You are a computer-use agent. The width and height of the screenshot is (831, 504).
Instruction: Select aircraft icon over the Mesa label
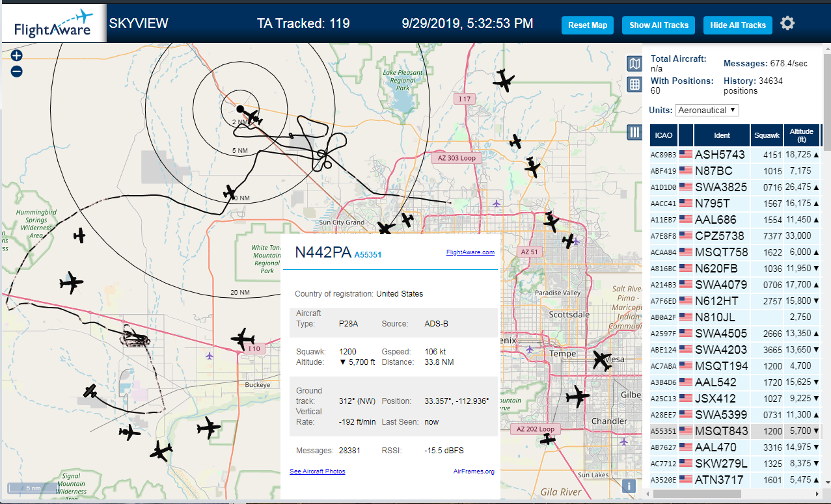click(602, 360)
